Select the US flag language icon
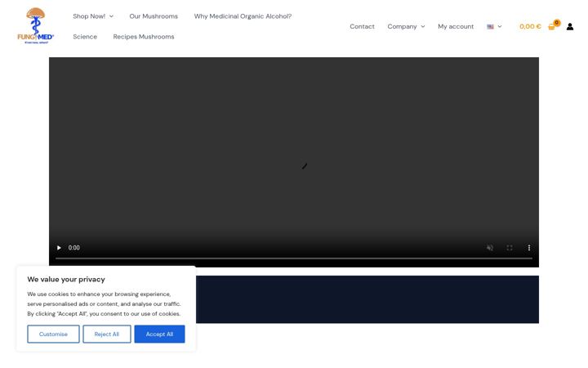Screen dimensions: 588x368 click(490, 27)
